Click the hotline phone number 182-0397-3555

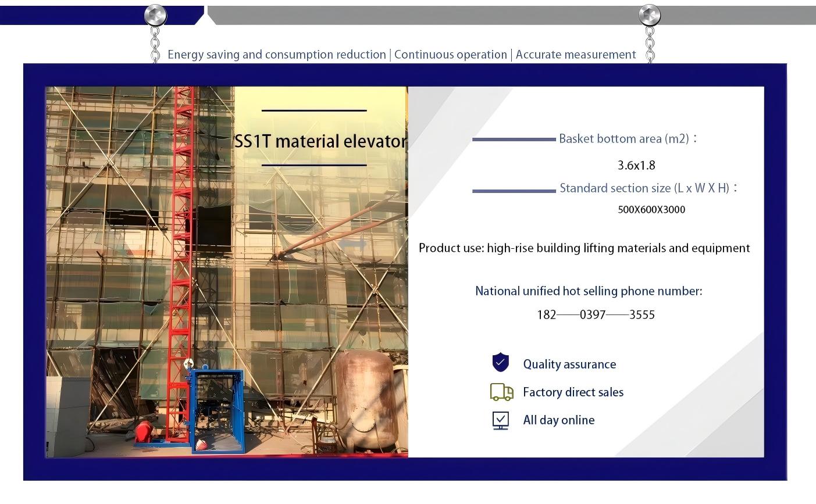595,315
